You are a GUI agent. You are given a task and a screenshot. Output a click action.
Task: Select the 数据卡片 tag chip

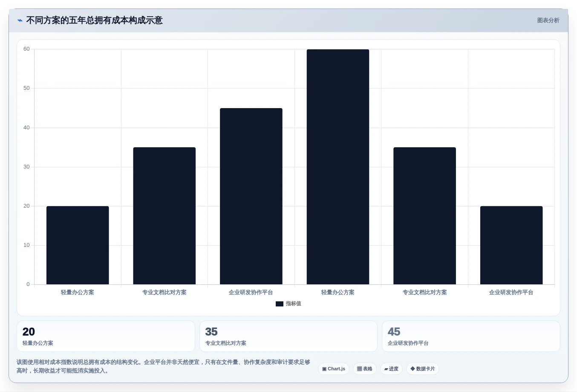click(x=423, y=369)
